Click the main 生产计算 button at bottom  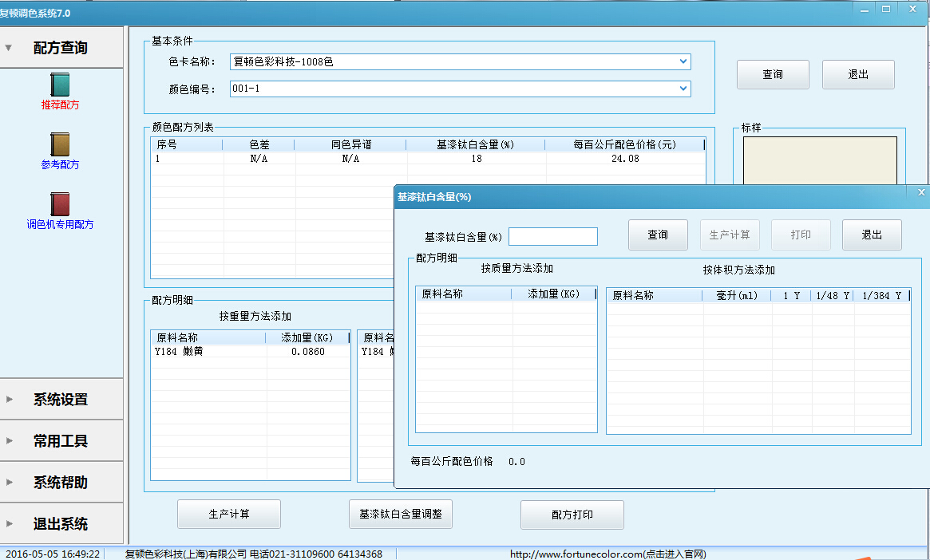(x=228, y=515)
